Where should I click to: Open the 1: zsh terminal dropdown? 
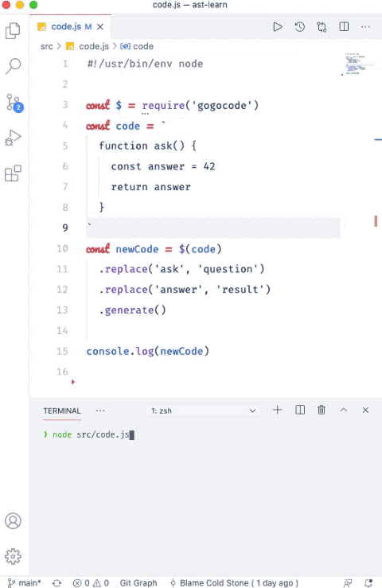click(x=203, y=411)
